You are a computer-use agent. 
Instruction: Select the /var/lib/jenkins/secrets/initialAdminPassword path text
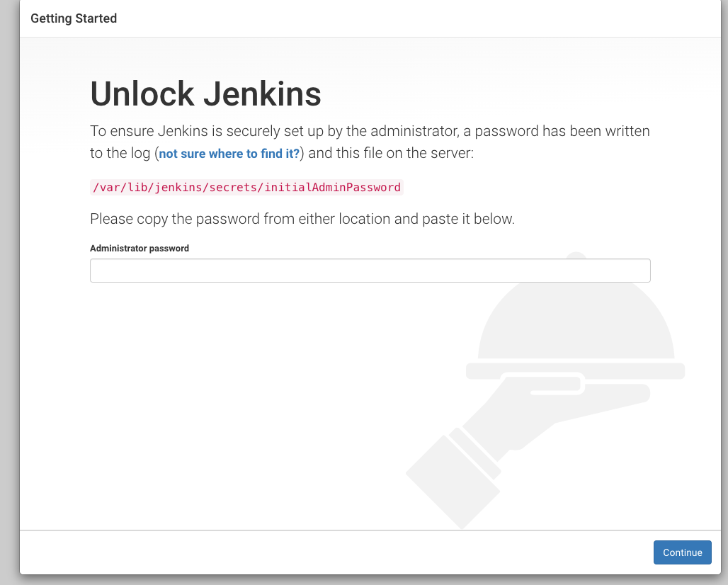tap(246, 188)
